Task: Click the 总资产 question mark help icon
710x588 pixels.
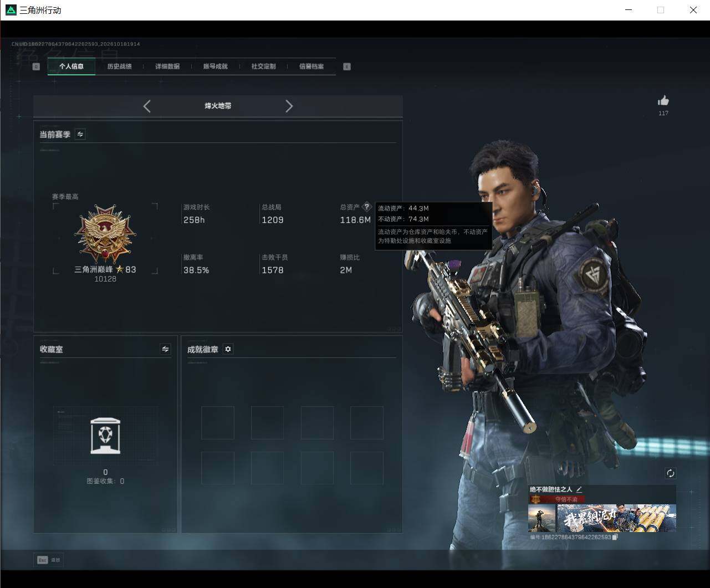Action: [366, 207]
